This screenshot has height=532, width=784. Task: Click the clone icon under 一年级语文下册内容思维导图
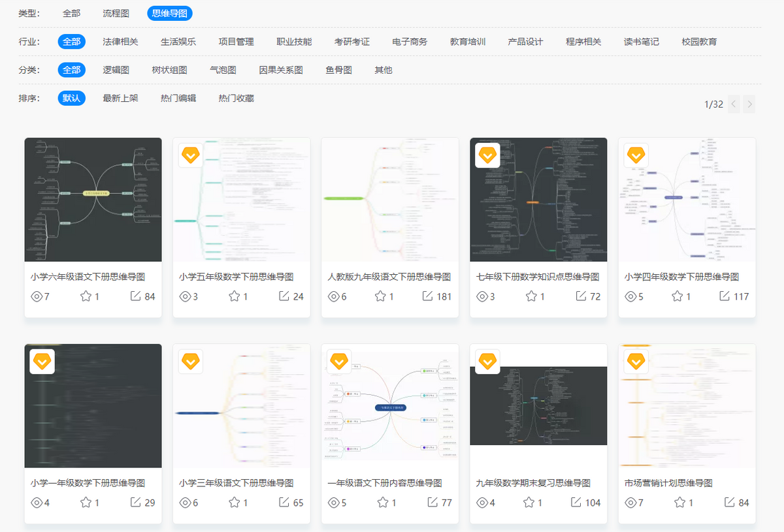[x=432, y=503]
